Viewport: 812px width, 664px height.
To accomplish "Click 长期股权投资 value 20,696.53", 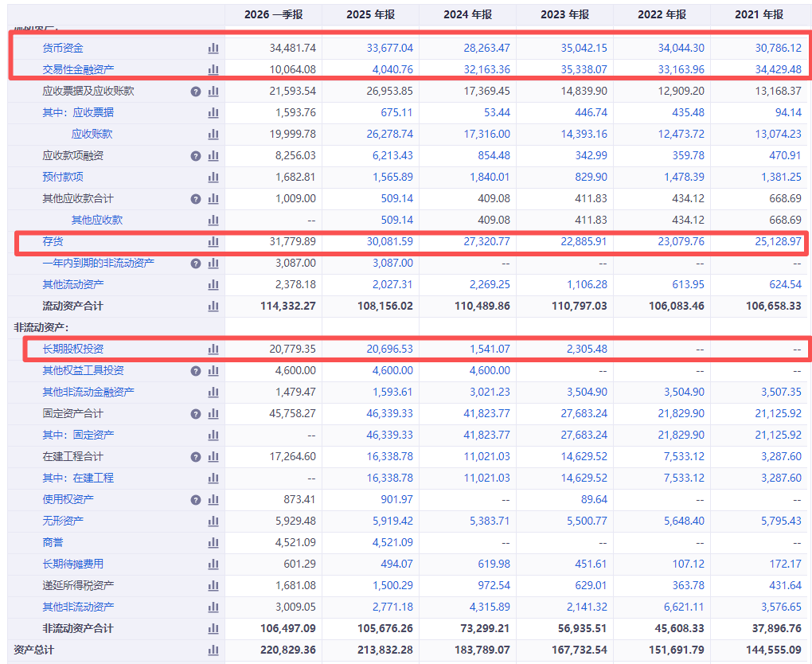I will (x=390, y=349).
